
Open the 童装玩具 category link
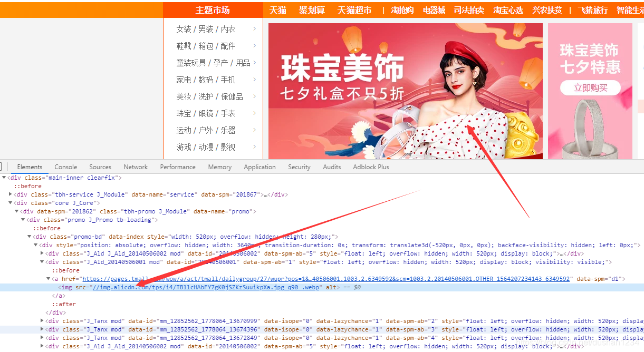191,63
